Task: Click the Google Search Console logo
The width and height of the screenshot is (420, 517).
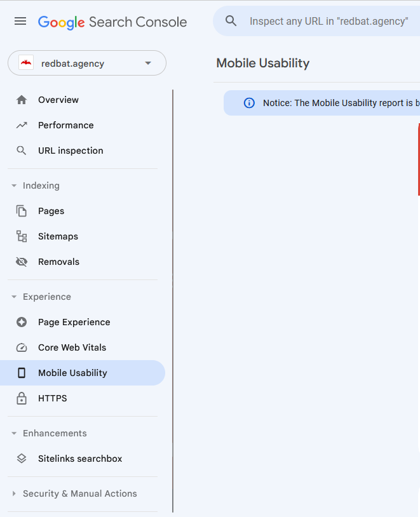Action: [112, 22]
